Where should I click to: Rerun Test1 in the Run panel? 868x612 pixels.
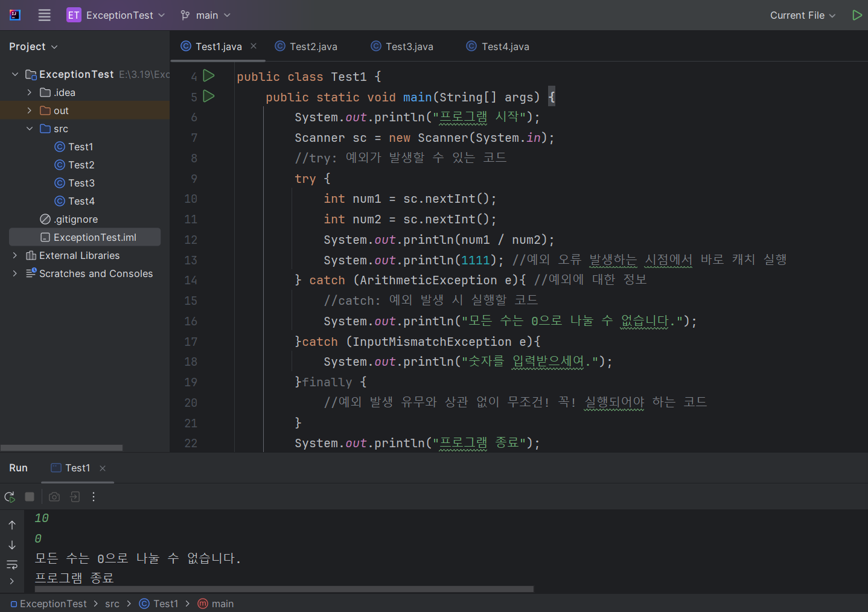pyautogui.click(x=10, y=497)
